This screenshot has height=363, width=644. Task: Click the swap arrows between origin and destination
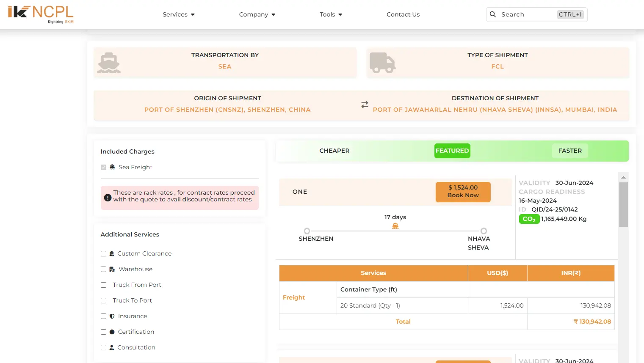pos(365,104)
